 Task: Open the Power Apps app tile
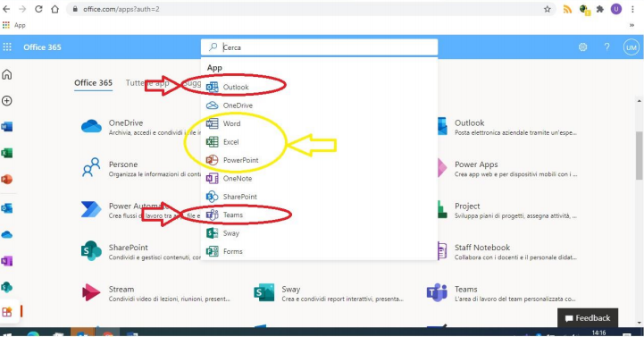tap(507, 168)
